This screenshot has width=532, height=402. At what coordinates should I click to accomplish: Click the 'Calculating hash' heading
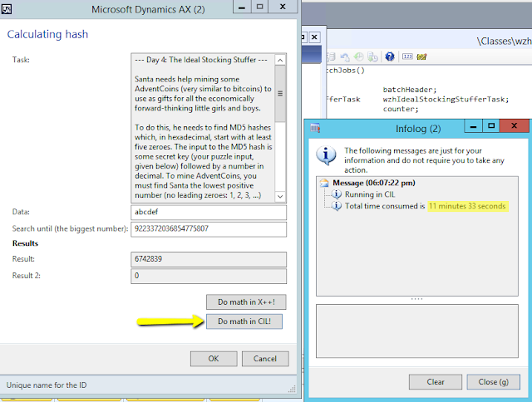pyautogui.click(x=47, y=34)
